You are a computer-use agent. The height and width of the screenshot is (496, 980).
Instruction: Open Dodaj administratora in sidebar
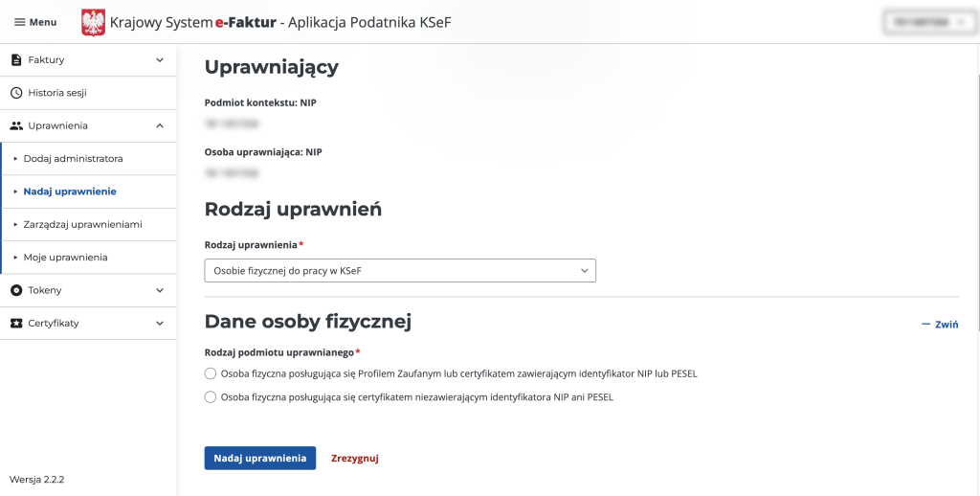click(73, 158)
